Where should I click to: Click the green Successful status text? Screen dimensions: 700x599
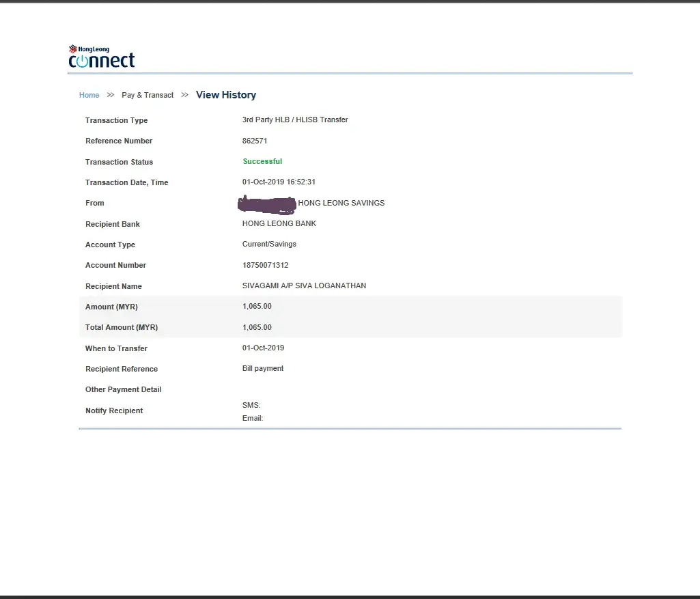click(262, 162)
